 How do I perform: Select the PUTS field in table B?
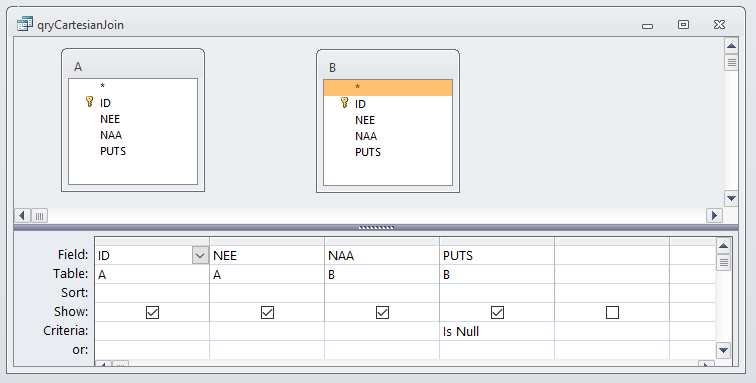(x=388, y=152)
